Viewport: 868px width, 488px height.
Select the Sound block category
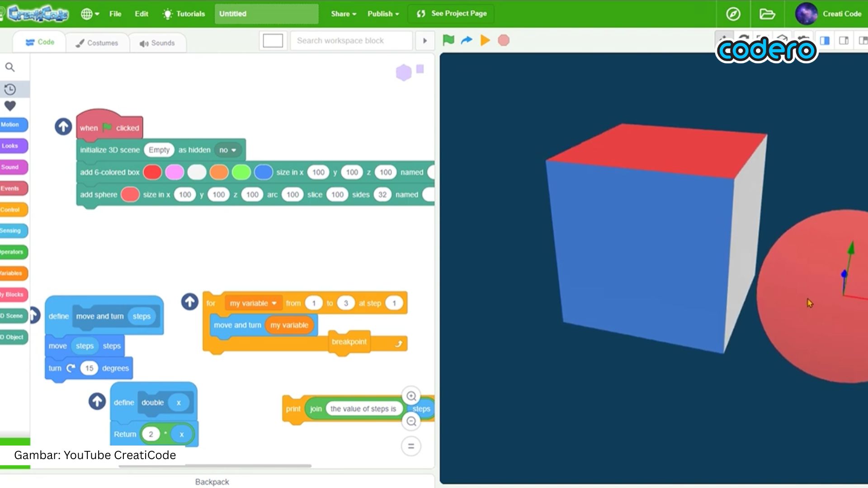[13, 167]
